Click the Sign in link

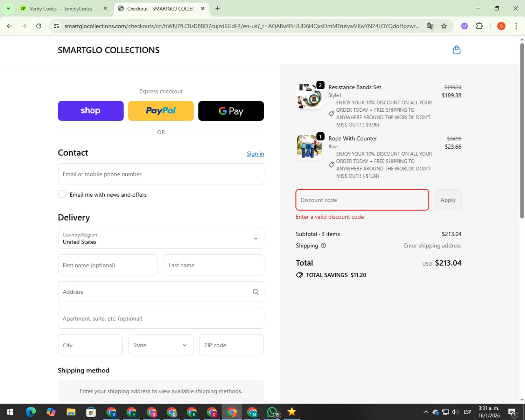tap(255, 154)
